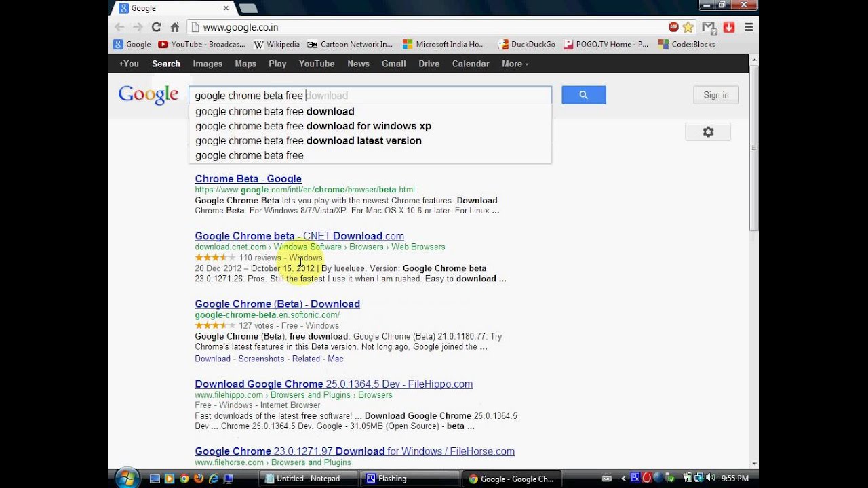Image resolution: width=868 pixels, height=488 pixels.
Task: Click the blue search magnifier button
Action: coord(584,95)
